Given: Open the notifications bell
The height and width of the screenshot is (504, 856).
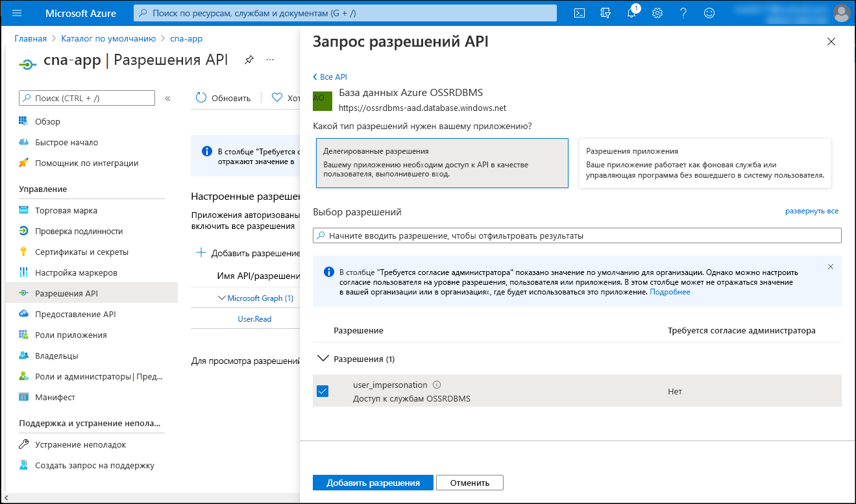Looking at the screenshot, I should tap(631, 13).
